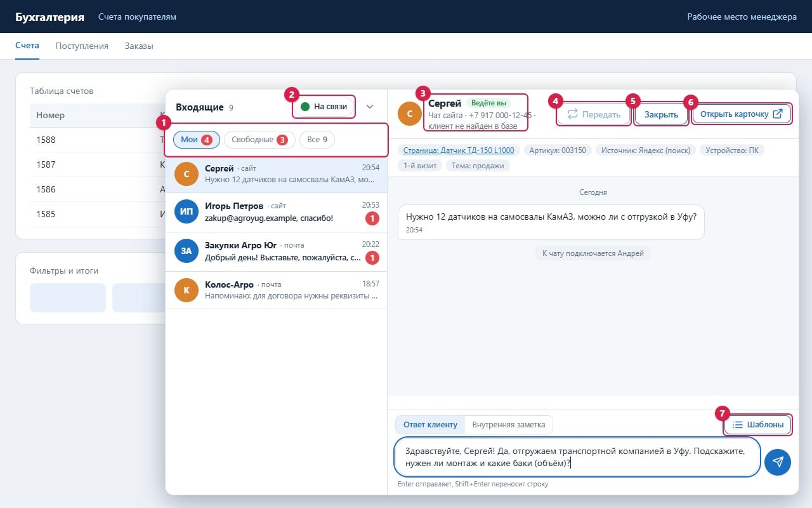The width and height of the screenshot is (812, 508).
Task: Click invoice number 1587 in the table
Action: 46,164
